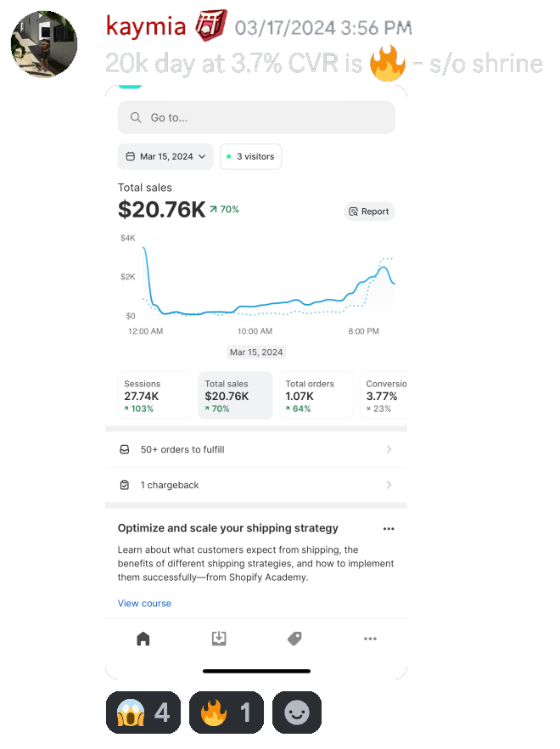The image size is (560, 749).
Task: Select the Sessions metric card
Action: (154, 395)
